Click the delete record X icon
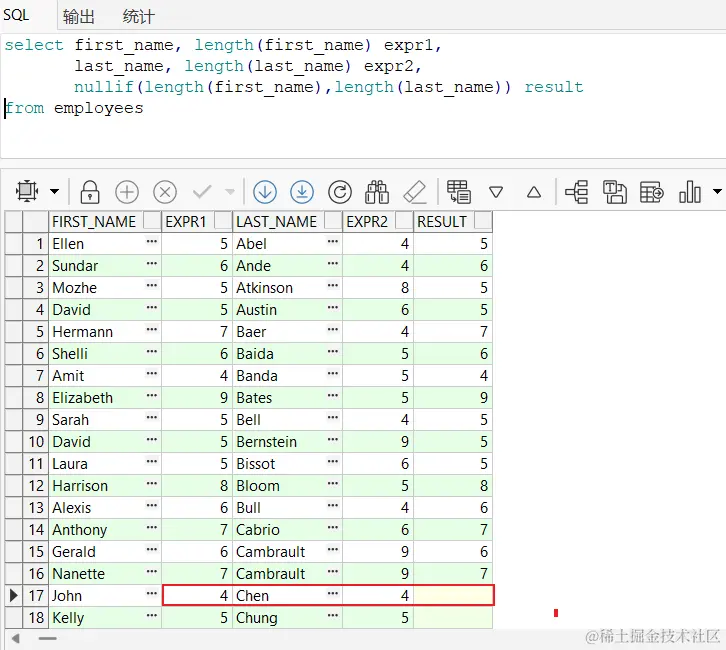726x650 pixels. [165, 192]
